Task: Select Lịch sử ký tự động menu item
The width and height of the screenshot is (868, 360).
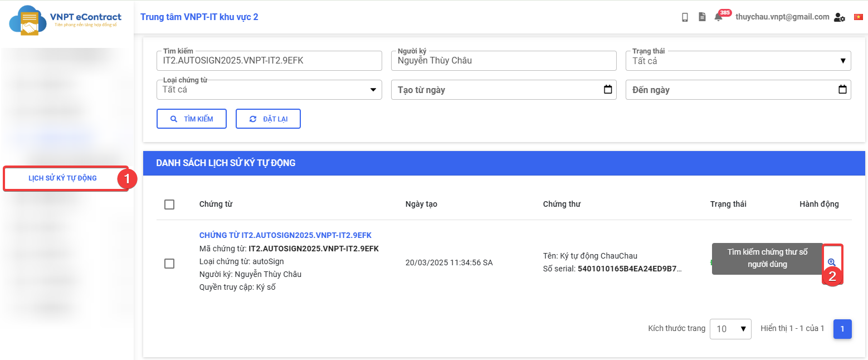Action: tap(62, 178)
